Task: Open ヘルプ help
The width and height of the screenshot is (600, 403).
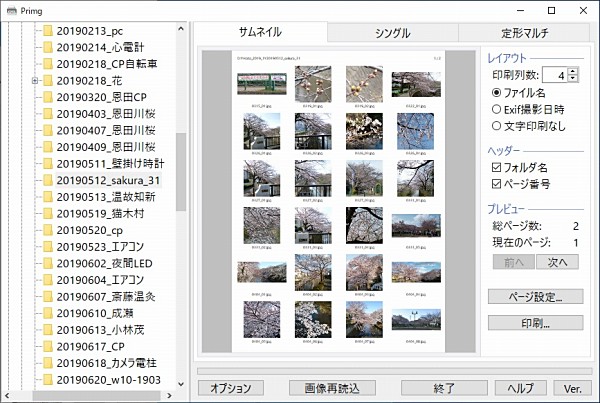Action: pyautogui.click(x=520, y=388)
